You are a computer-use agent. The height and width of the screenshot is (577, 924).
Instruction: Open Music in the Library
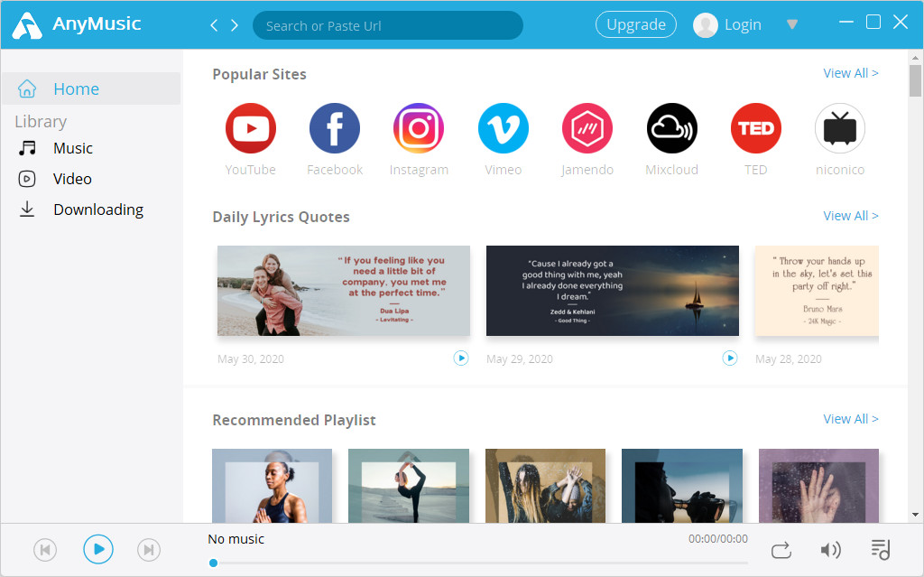click(x=73, y=148)
